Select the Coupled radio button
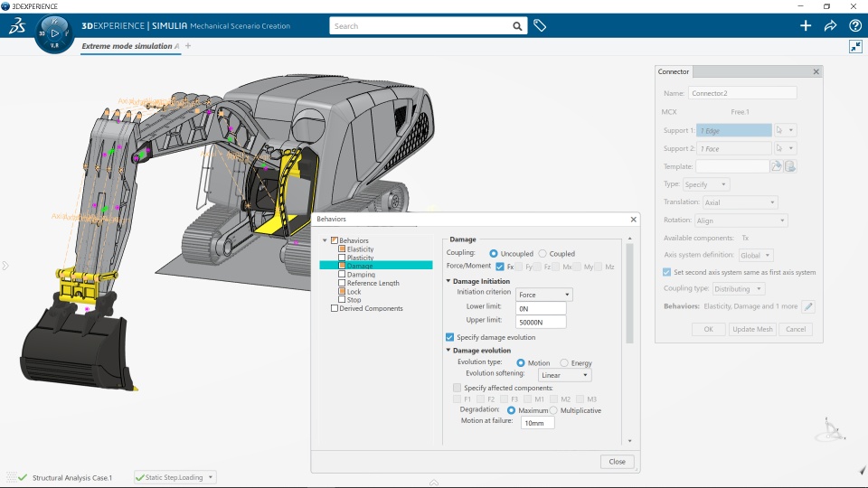This screenshot has width=868, height=488. [542, 254]
